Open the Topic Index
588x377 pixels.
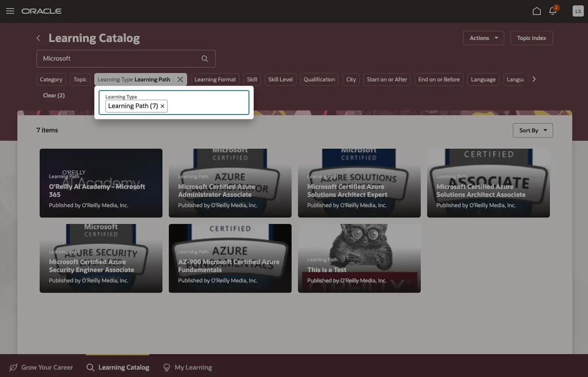coord(532,38)
